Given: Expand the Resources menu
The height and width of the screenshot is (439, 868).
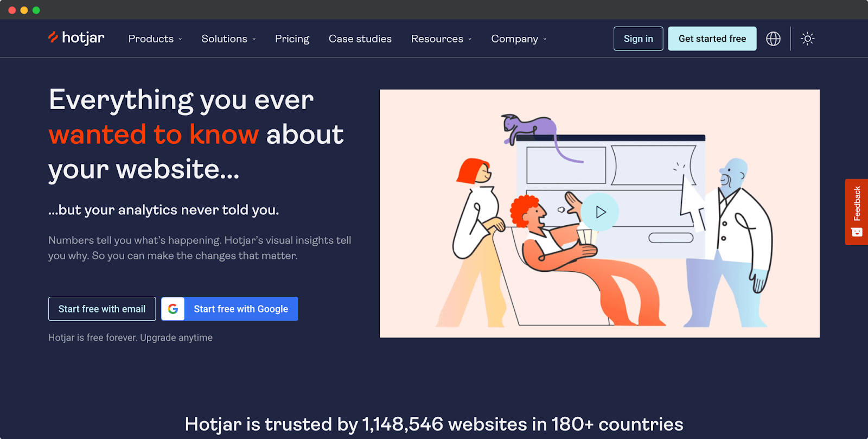Looking at the screenshot, I should coord(442,39).
